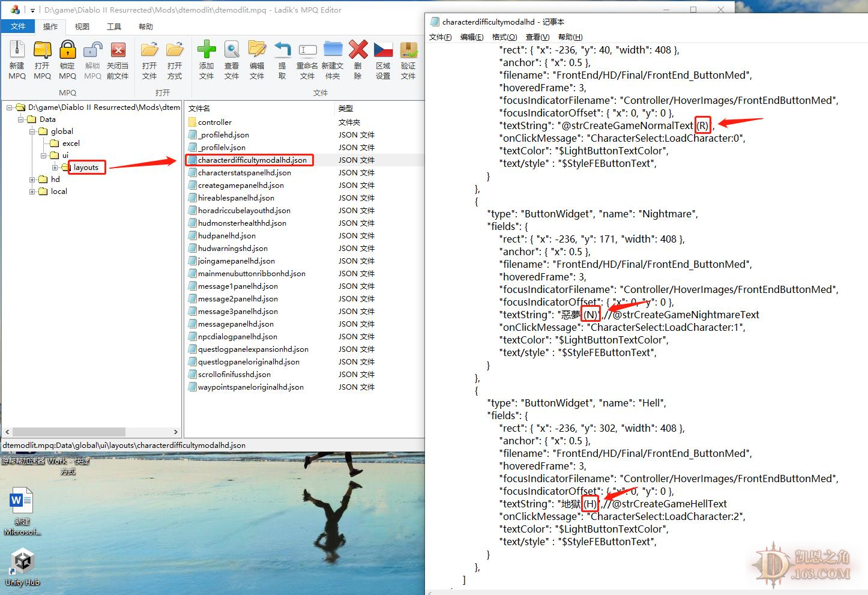
Task: Click the 验证文件 box icon
Action: (408, 50)
